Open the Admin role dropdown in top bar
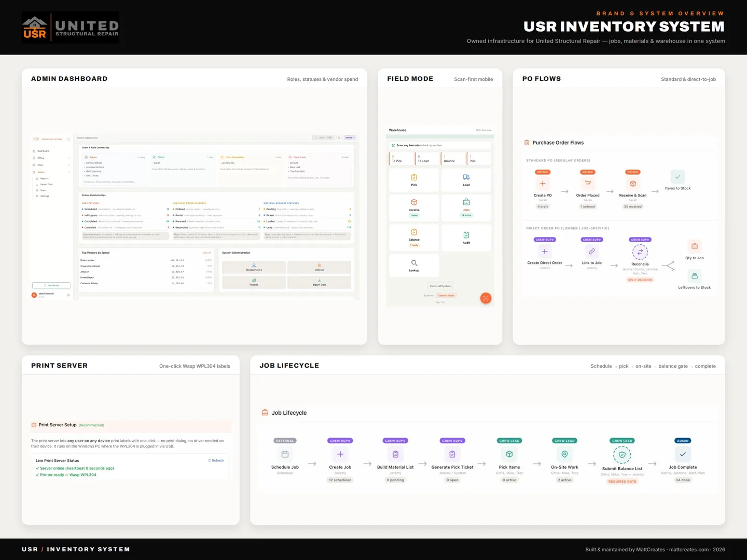Viewport: 747px width, 560px height. (x=350, y=138)
